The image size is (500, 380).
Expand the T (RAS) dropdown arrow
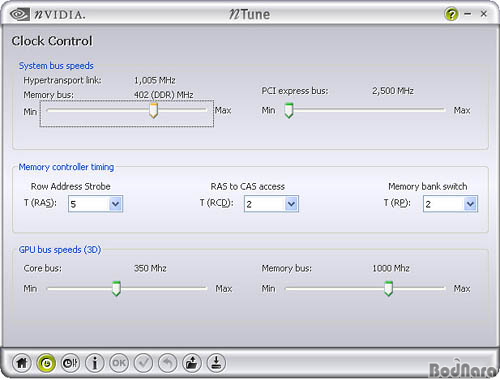[115, 204]
